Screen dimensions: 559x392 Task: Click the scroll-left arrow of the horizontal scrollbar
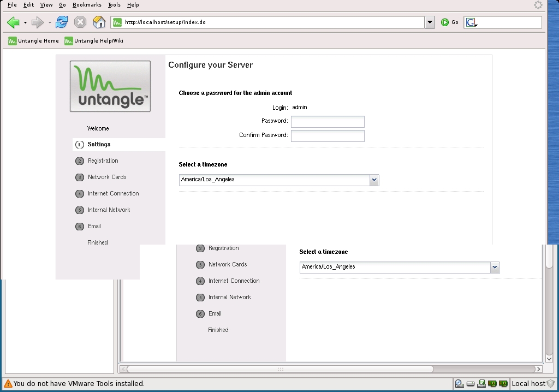pos(123,369)
